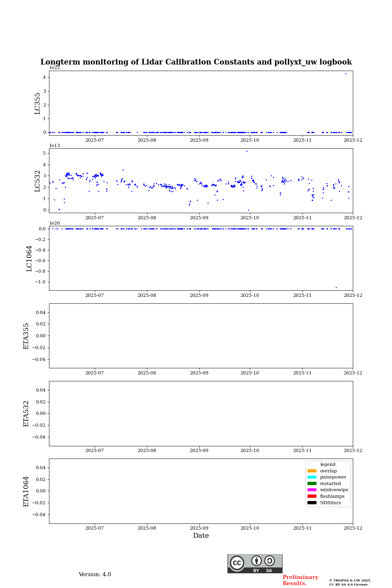Click the Version: 4.0 label

[x=95, y=575]
